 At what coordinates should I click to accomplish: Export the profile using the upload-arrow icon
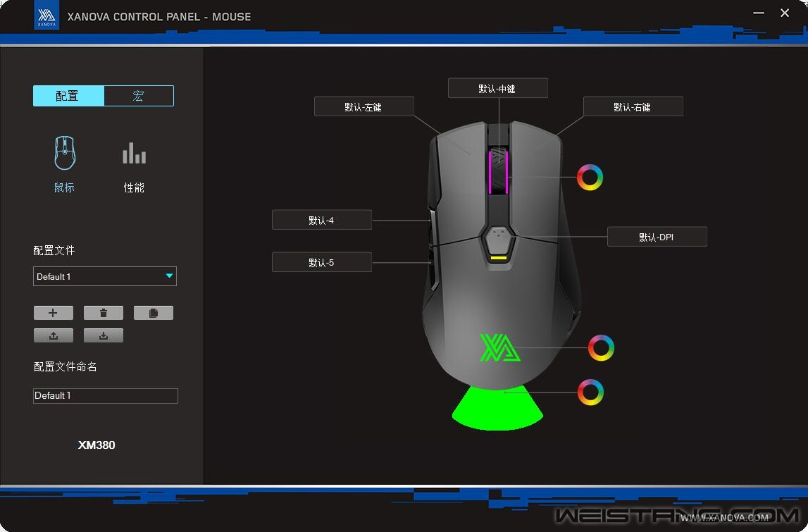(53, 335)
